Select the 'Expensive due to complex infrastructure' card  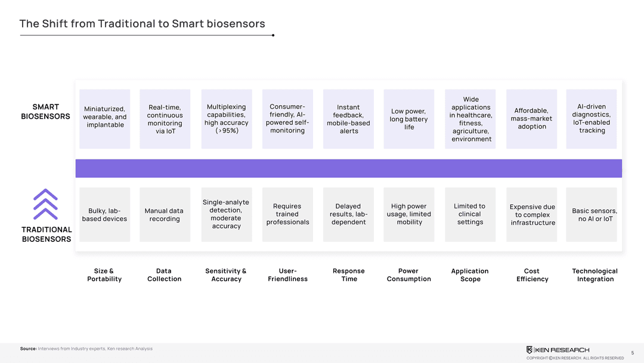[x=532, y=214]
